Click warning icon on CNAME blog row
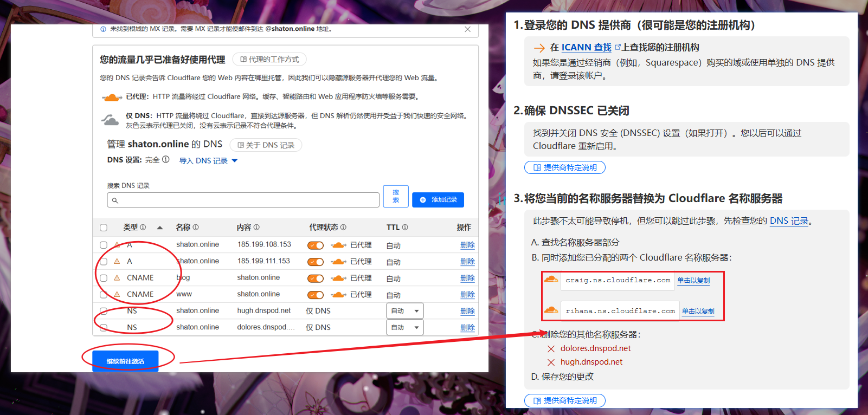This screenshot has width=868, height=415. point(117,277)
